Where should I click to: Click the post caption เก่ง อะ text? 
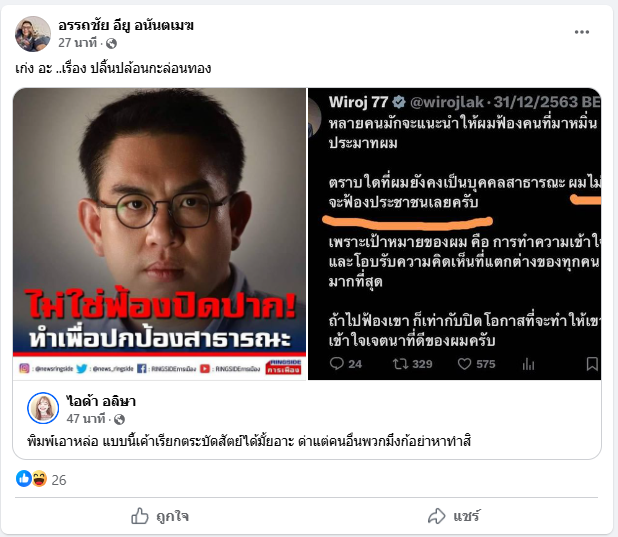[113, 69]
